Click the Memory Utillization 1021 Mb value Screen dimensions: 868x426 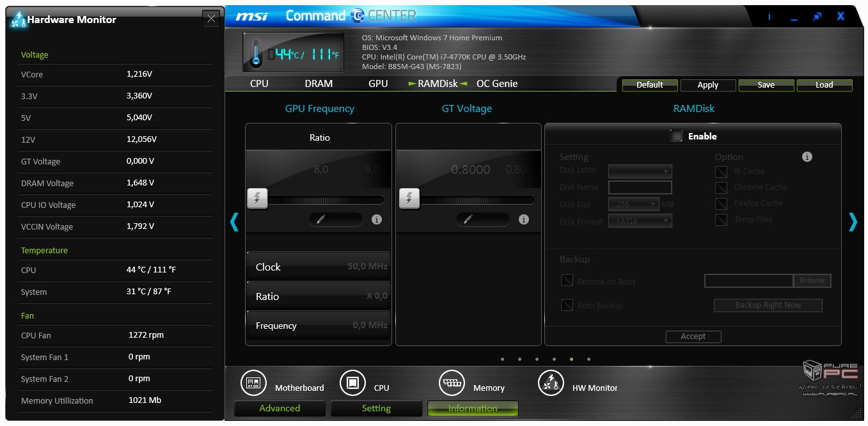tap(145, 400)
